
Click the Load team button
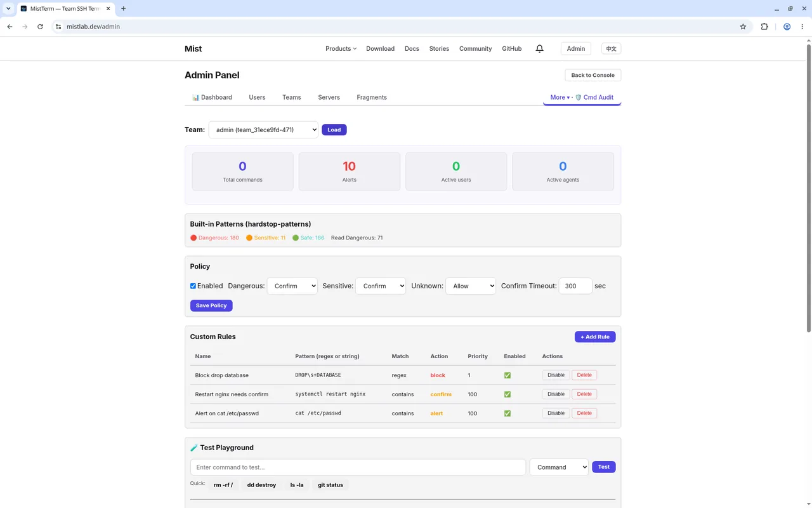334,130
